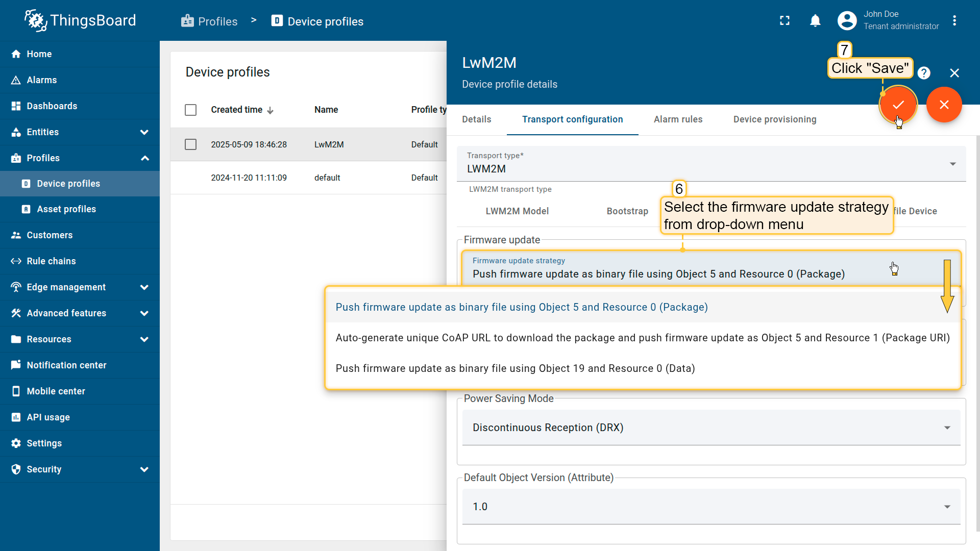This screenshot has width=980, height=551.
Task: Click Device profiles breadcrumb
Action: (317, 21)
